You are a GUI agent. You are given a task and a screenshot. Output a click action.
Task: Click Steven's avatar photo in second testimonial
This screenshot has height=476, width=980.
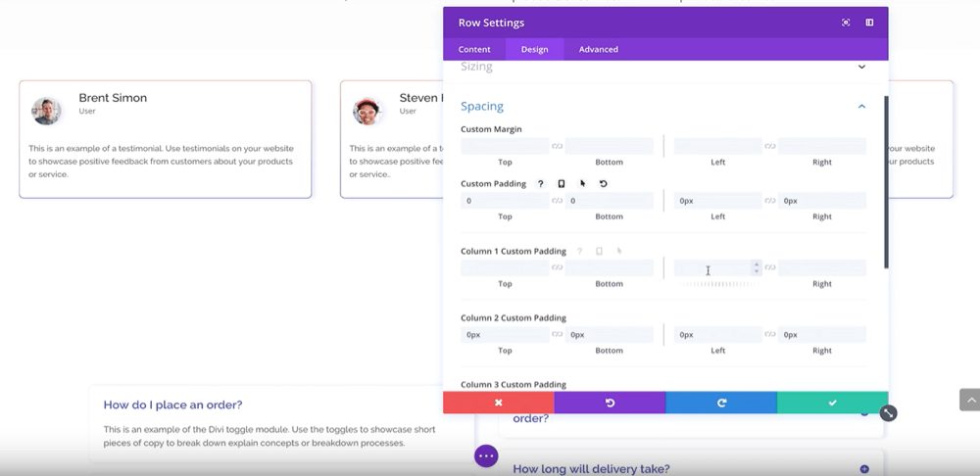(x=367, y=112)
